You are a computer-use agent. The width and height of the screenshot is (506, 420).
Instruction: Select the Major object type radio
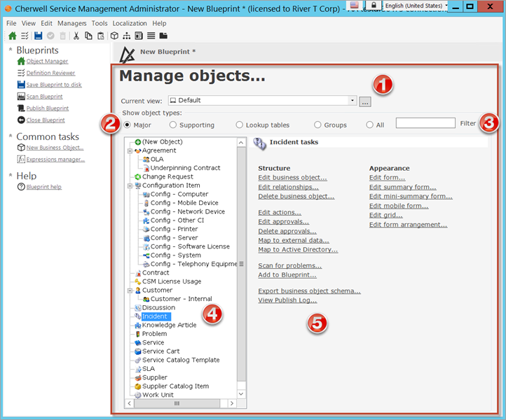point(127,125)
